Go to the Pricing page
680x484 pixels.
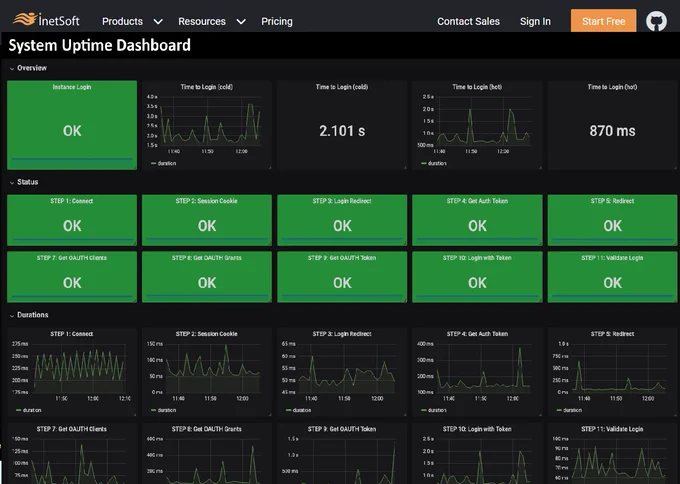[x=277, y=21]
